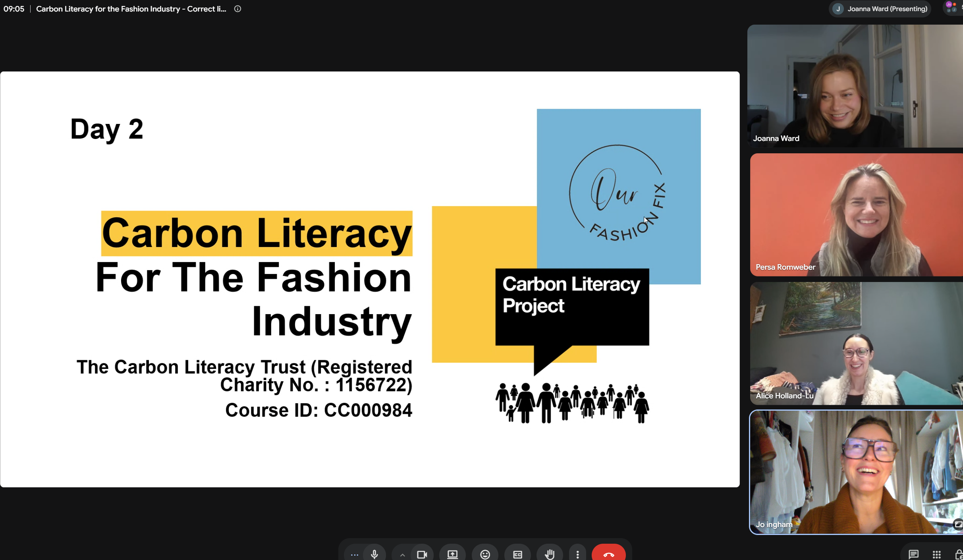Screen dimensions: 963x560
Task: Expand video settings chevron beside camera
Action: [x=402, y=554]
